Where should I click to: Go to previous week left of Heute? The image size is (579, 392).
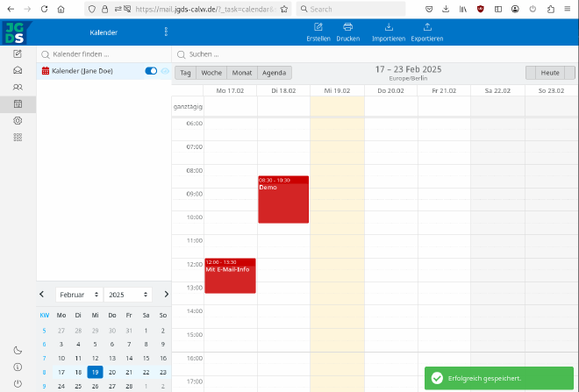(x=531, y=73)
